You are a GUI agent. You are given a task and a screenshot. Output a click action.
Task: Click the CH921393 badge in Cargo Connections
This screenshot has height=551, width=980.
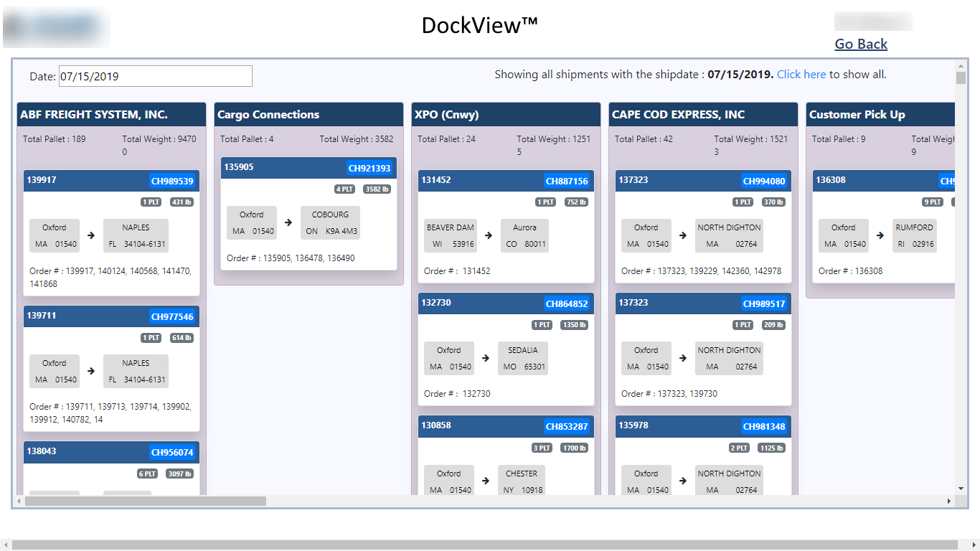click(x=371, y=167)
